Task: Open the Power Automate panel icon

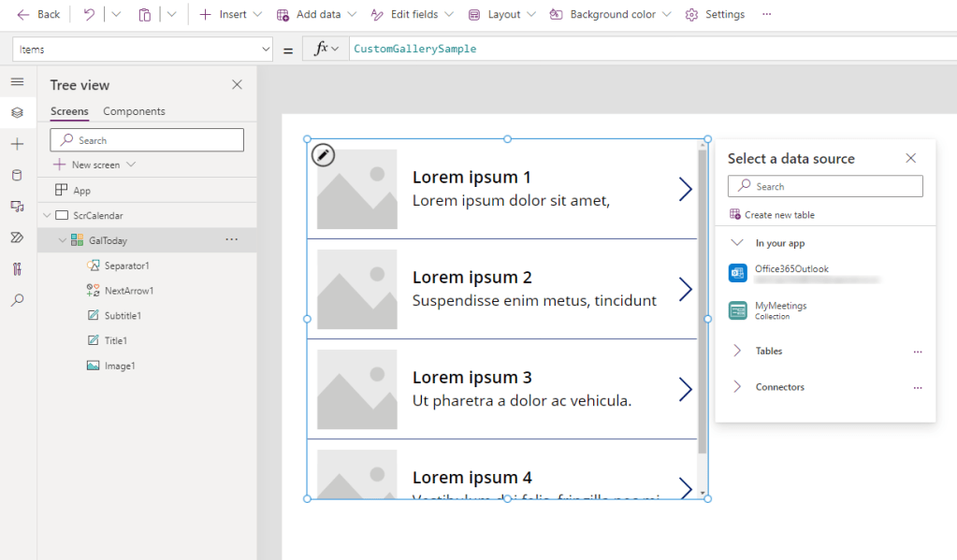Action: (16, 237)
